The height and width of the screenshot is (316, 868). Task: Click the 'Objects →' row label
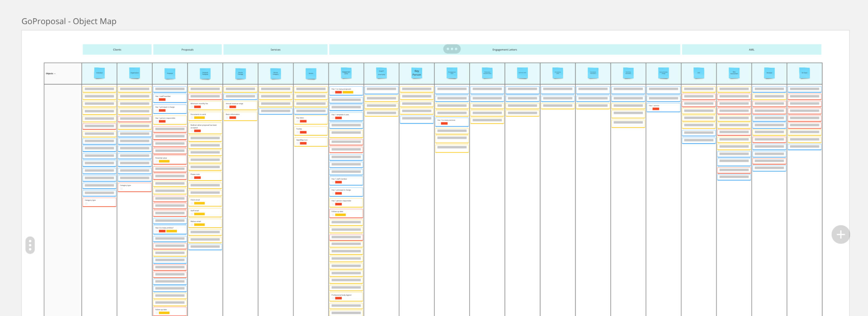pos(51,74)
